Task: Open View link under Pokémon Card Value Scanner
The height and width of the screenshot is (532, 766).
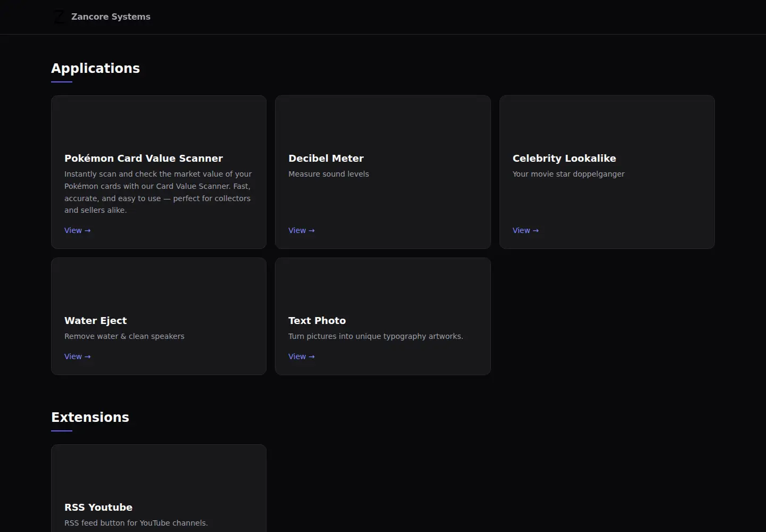Action: [78, 230]
